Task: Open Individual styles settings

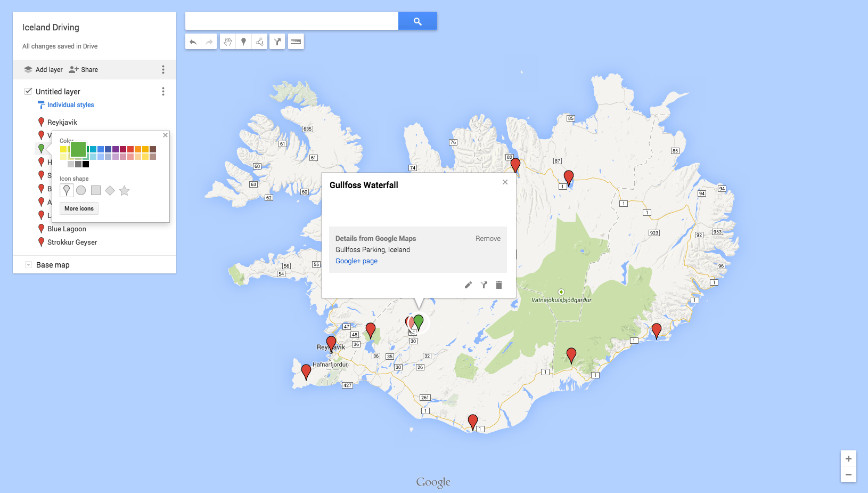Action: (x=65, y=105)
